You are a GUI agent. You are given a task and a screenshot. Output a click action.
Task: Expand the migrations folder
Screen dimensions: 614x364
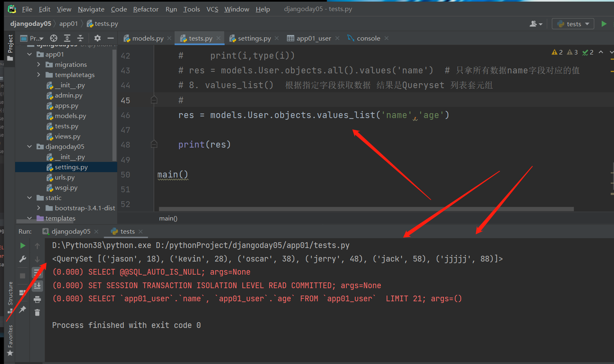coord(39,64)
